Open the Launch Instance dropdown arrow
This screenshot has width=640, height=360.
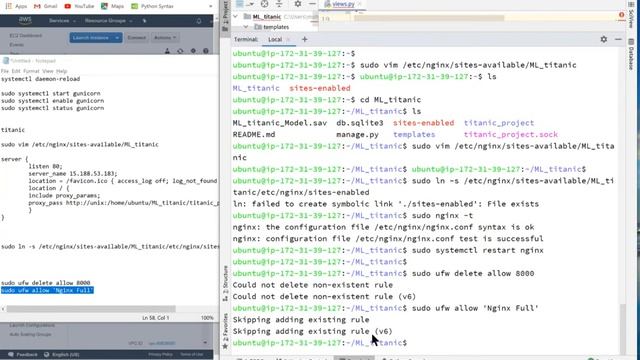pyautogui.click(x=117, y=38)
